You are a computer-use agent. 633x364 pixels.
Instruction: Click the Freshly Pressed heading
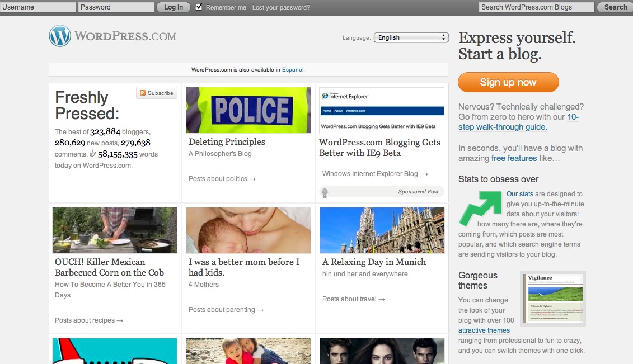pyautogui.click(x=87, y=105)
